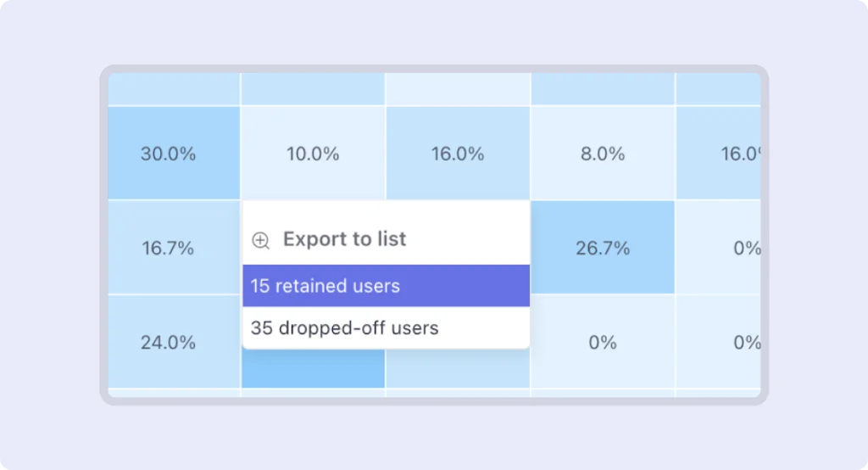Select the empty cell above 10.0%
This screenshot has width=868, height=470.
[x=313, y=88]
